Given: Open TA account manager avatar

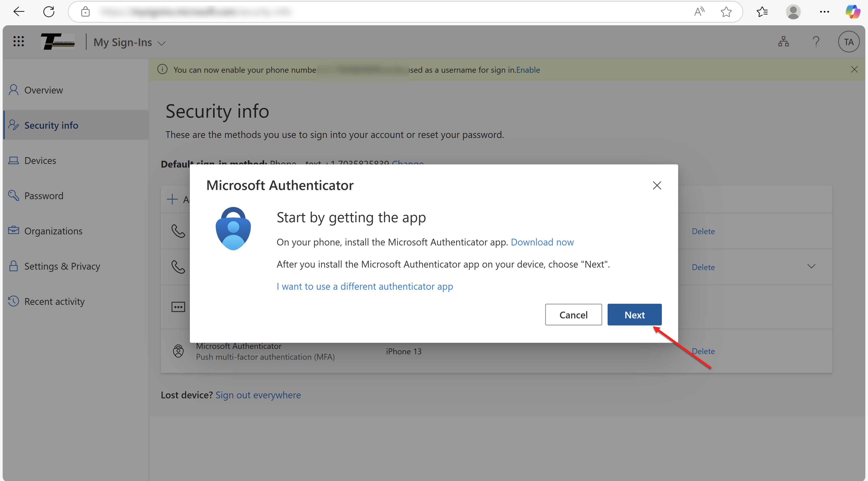Looking at the screenshot, I should pyautogui.click(x=849, y=42).
